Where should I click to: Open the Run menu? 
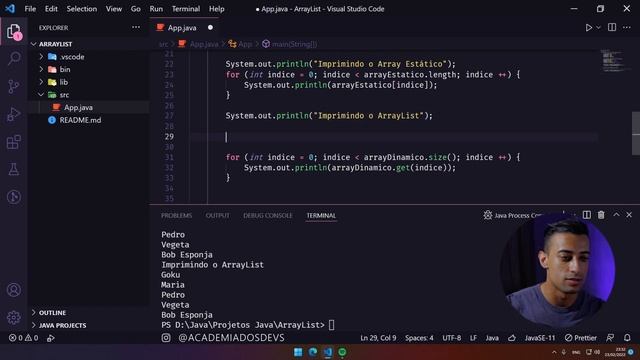(156, 9)
